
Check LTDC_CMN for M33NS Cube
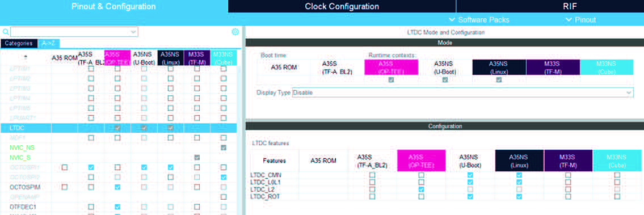(617, 175)
